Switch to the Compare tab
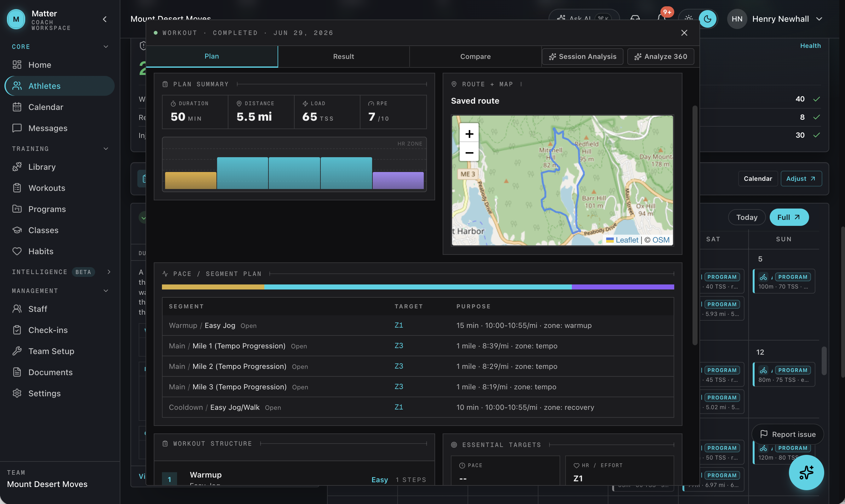 tap(475, 56)
